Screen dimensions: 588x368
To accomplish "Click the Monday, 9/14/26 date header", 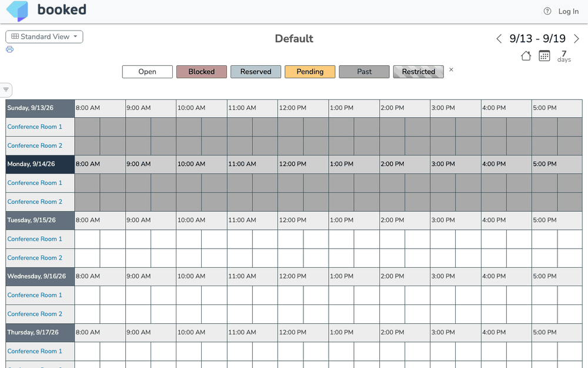I will pos(40,164).
